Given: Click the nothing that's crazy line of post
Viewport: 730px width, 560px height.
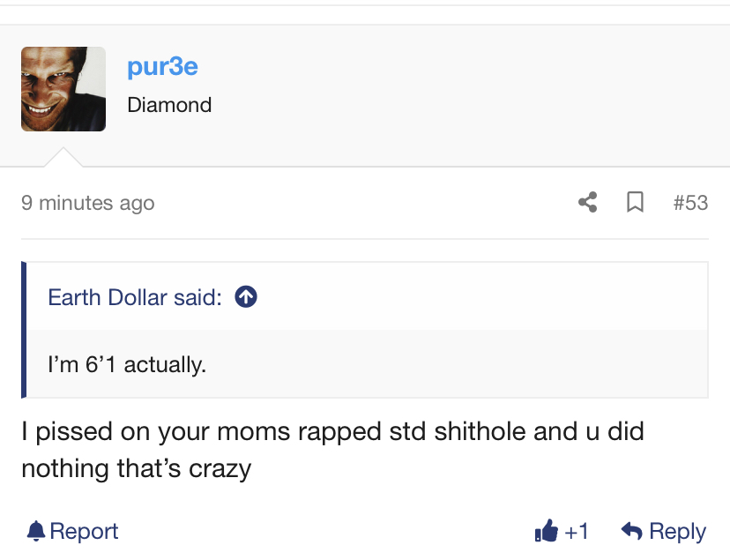Looking at the screenshot, I should click(137, 469).
